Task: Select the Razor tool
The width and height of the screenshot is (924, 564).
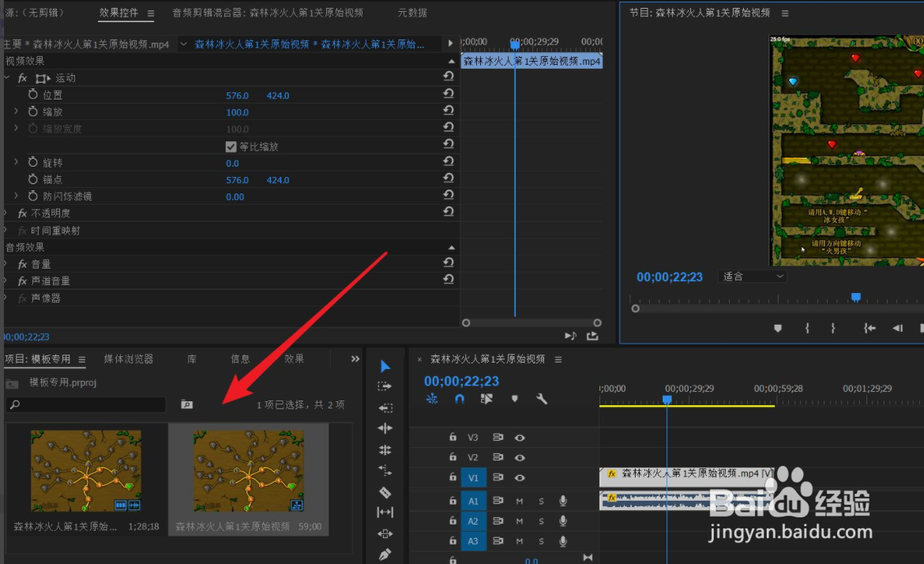Action: point(385,492)
